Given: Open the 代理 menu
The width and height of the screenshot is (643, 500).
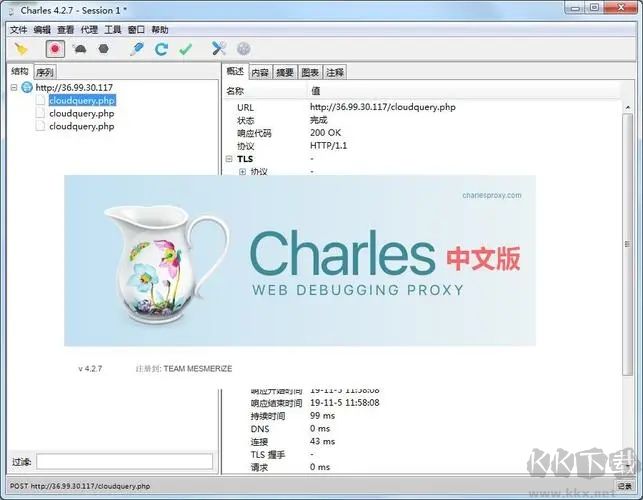Looking at the screenshot, I should click(89, 30).
